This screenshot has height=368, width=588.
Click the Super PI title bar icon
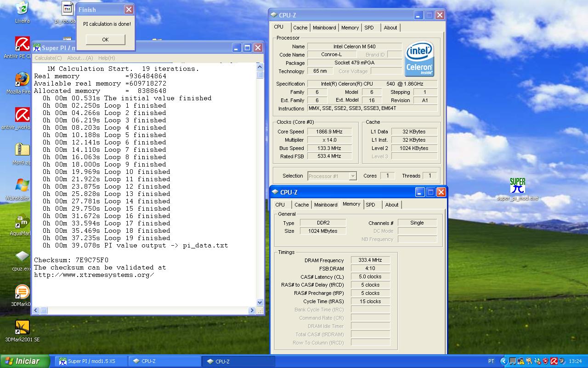pos(37,48)
